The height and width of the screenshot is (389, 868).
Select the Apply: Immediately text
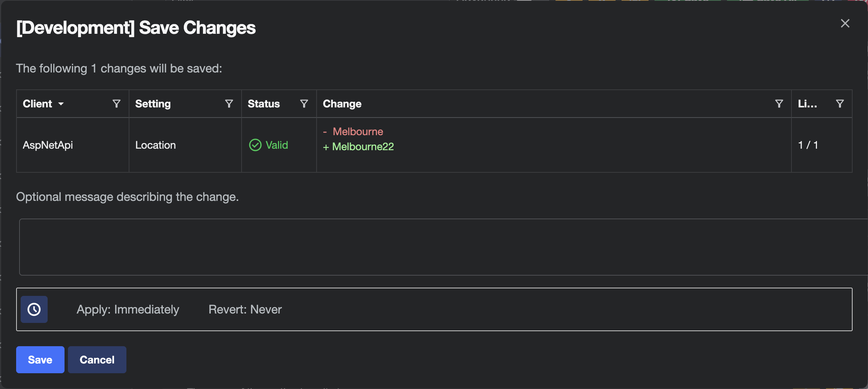[128, 309]
